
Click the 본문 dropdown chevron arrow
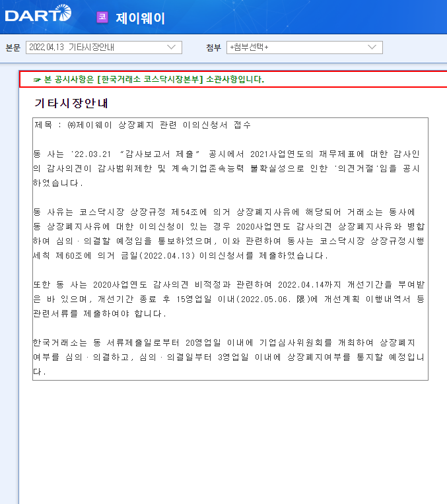pos(172,47)
